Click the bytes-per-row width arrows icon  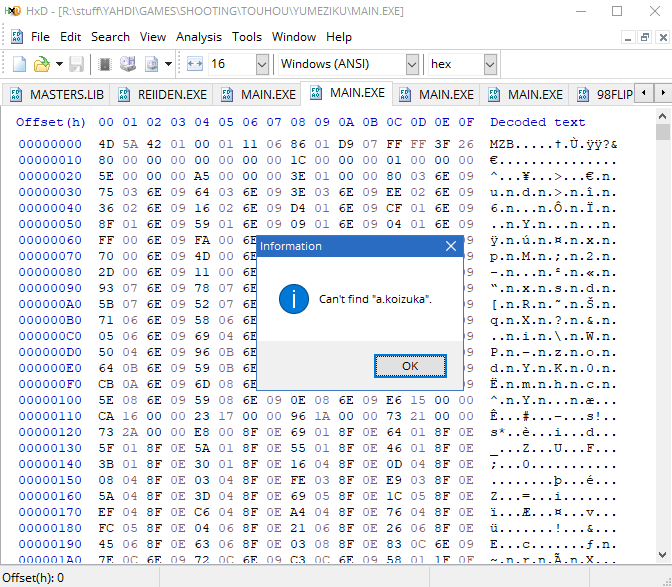pyautogui.click(x=195, y=64)
